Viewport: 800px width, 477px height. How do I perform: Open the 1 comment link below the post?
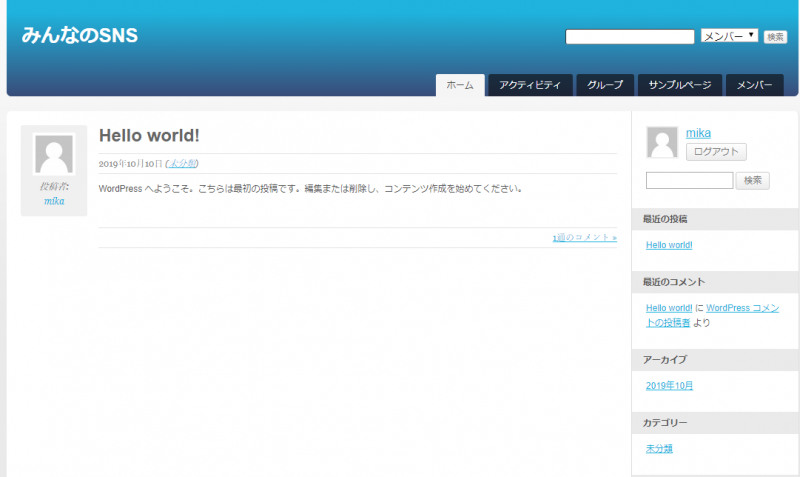point(584,238)
